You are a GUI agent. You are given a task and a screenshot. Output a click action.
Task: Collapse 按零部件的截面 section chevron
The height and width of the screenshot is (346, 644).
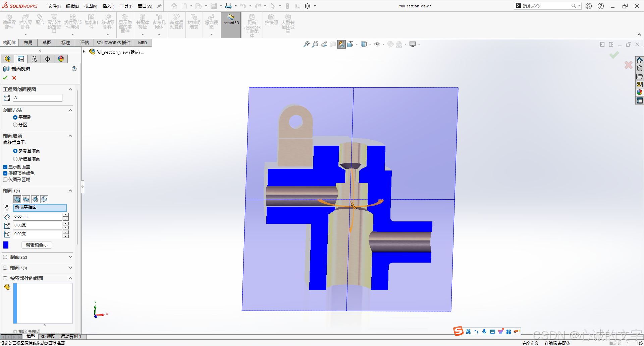point(70,279)
